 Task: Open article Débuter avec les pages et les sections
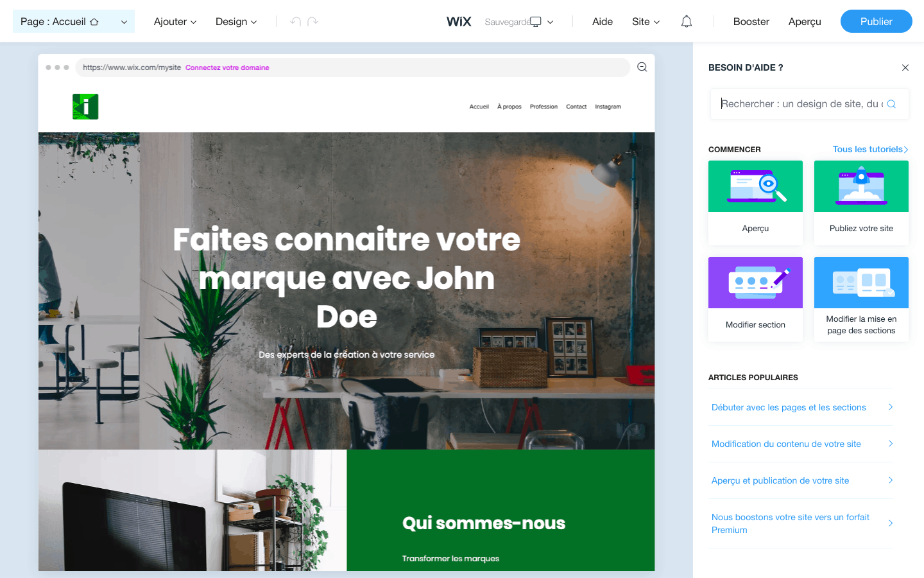[x=801, y=407]
